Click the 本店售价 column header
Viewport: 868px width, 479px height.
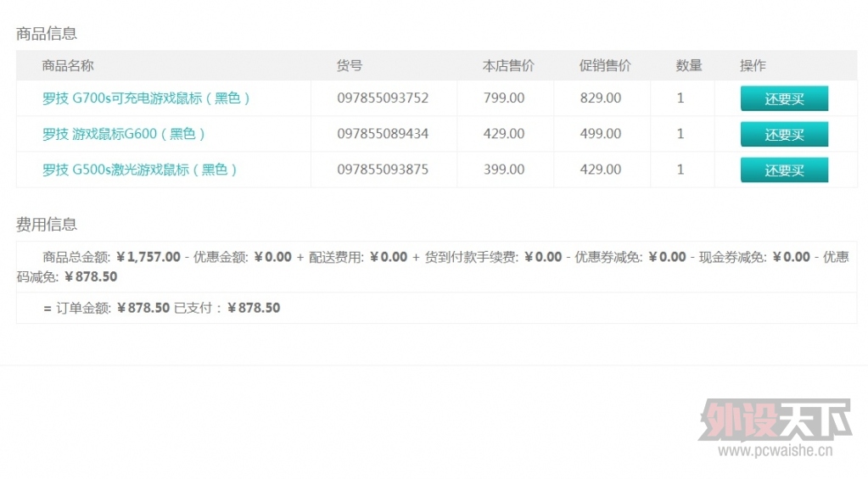pyautogui.click(x=508, y=66)
